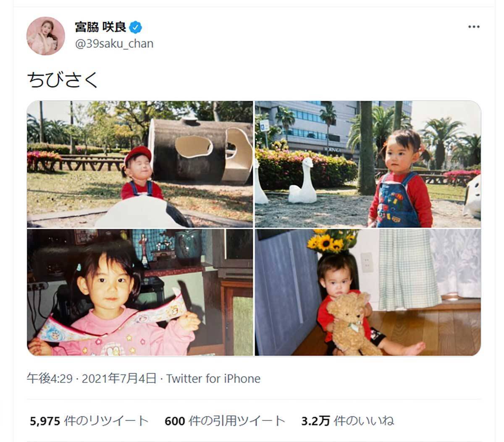504x442 pixels.
Task: Click the 午後4:29 · 2021年7月4日 timestamp
Action: click(x=92, y=379)
